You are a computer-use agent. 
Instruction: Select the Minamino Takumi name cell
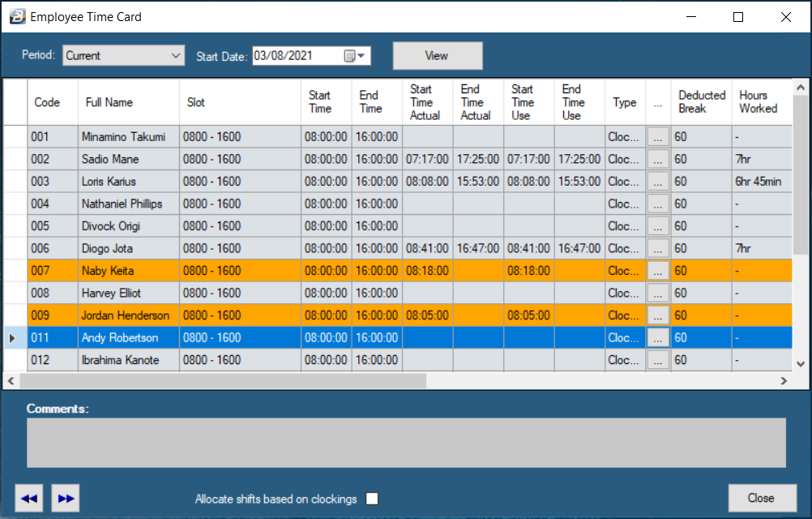tap(129, 137)
